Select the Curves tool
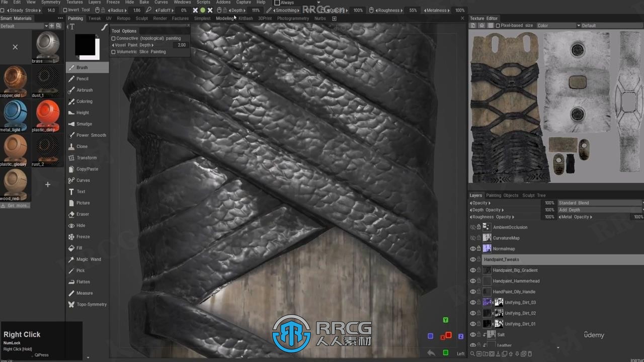The width and height of the screenshot is (644, 362). pyautogui.click(x=87, y=180)
